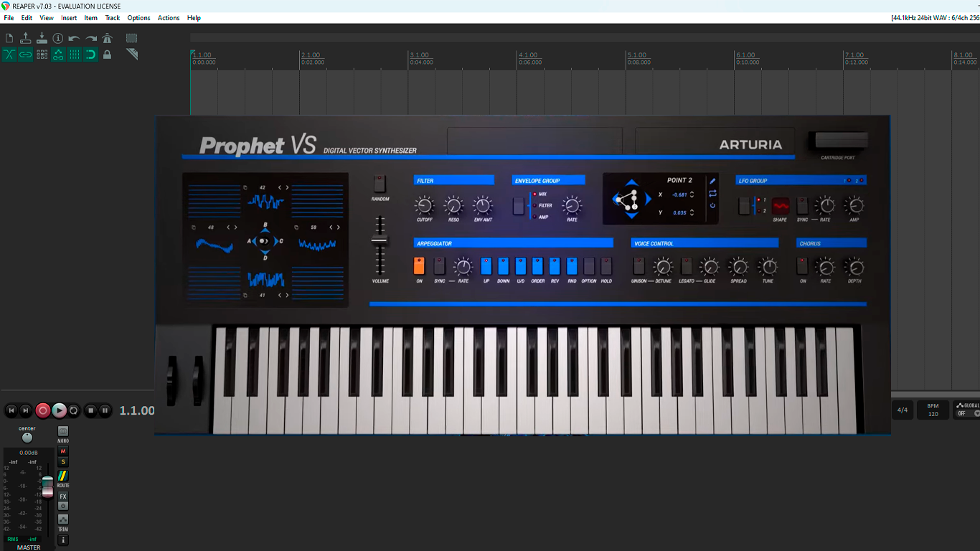Toggle the metronome icon
Viewport: 980px width, 551px height.
coord(108,38)
